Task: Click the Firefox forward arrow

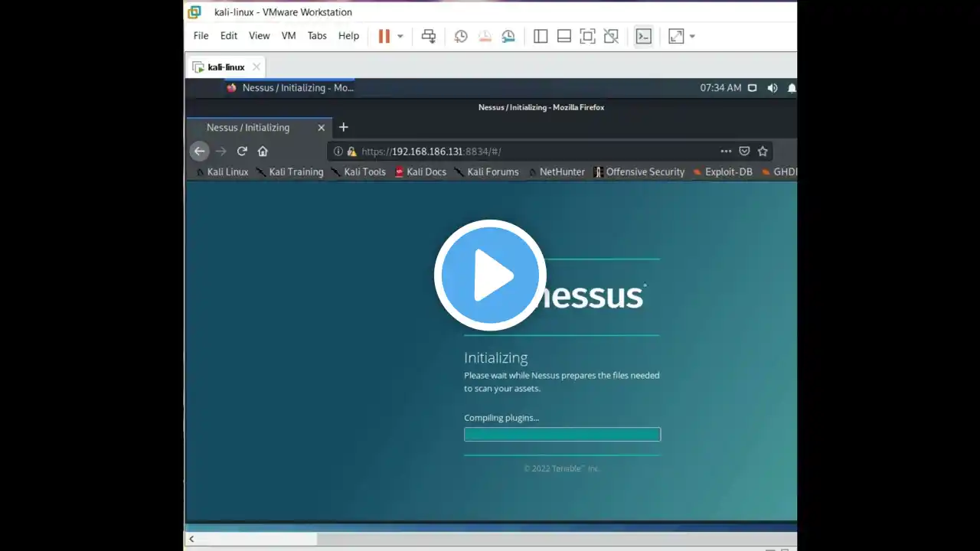Action: (221, 151)
